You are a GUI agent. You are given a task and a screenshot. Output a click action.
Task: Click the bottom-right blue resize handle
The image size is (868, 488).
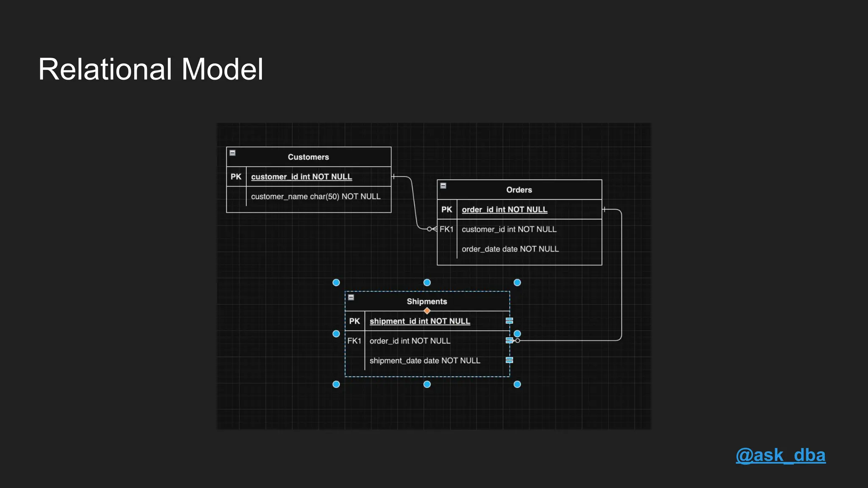517,384
